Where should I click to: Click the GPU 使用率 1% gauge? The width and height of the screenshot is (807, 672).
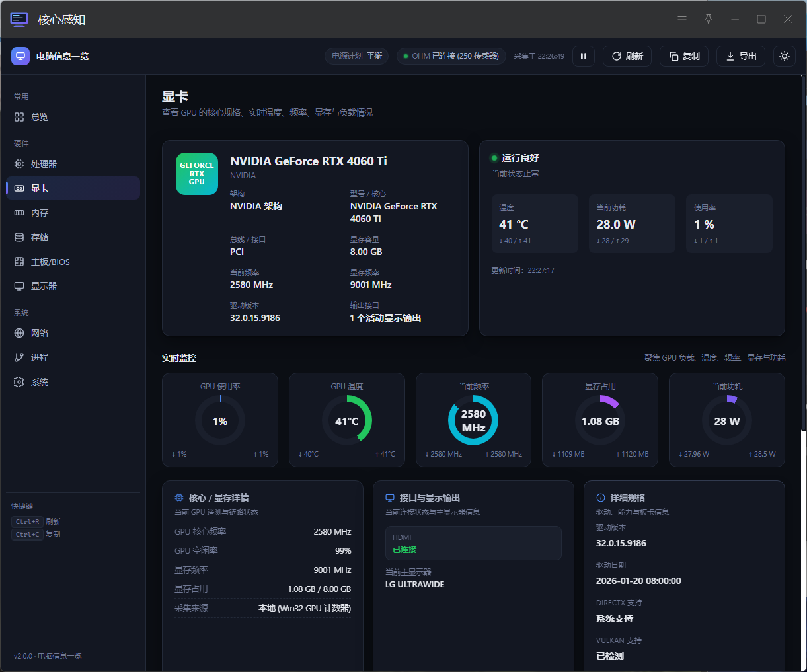coord(220,420)
